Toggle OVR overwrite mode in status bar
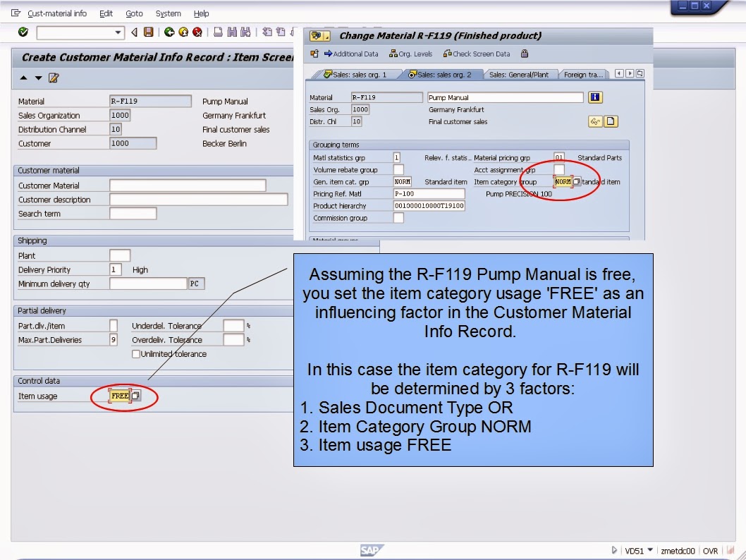This screenshot has width=746, height=560. tap(710, 551)
